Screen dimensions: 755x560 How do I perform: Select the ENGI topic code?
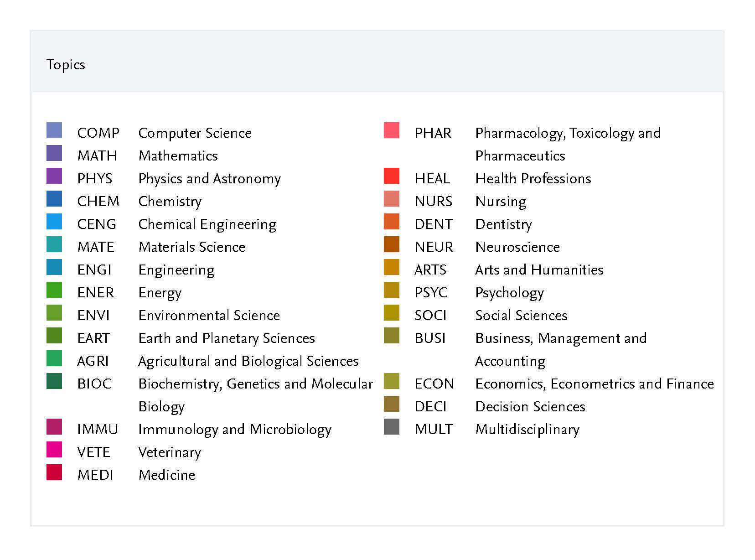click(94, 270)
